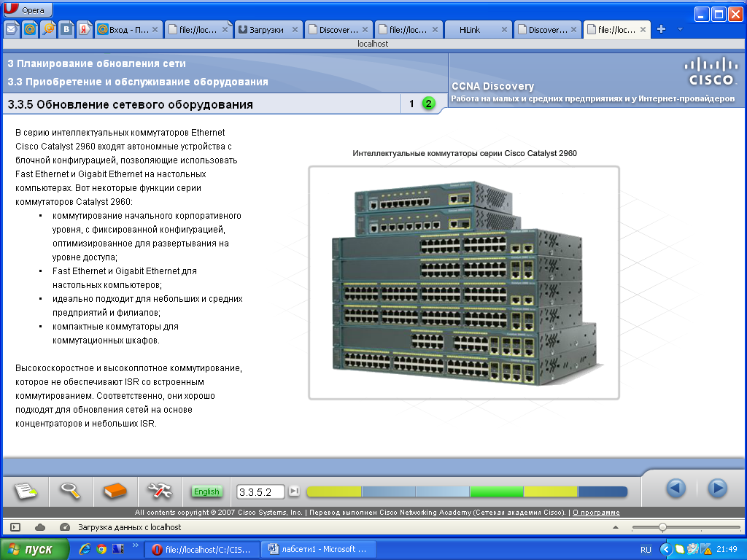This screenshot has width=747, height=560.
Task: Open the course notes icon
Action: [x=26, y=491]
